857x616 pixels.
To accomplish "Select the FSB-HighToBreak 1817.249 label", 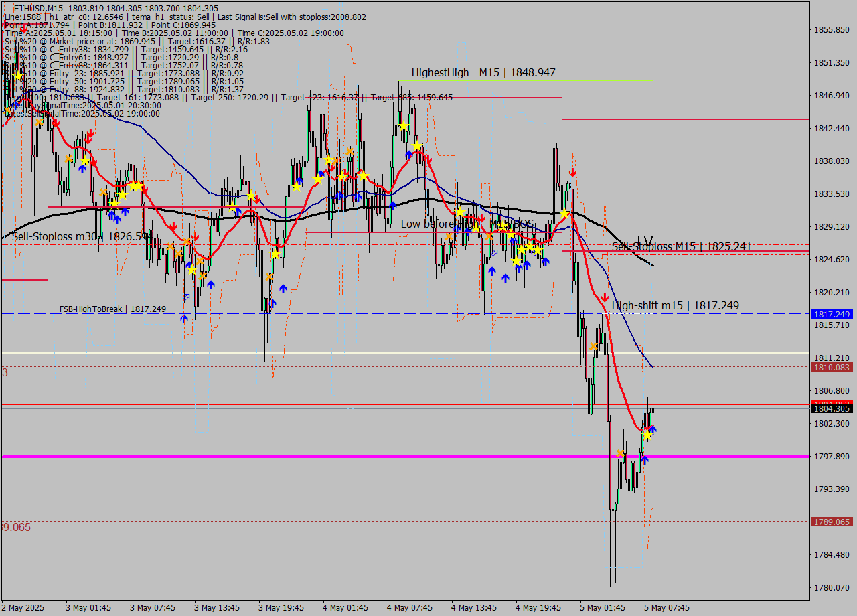I will coord(112,309).
